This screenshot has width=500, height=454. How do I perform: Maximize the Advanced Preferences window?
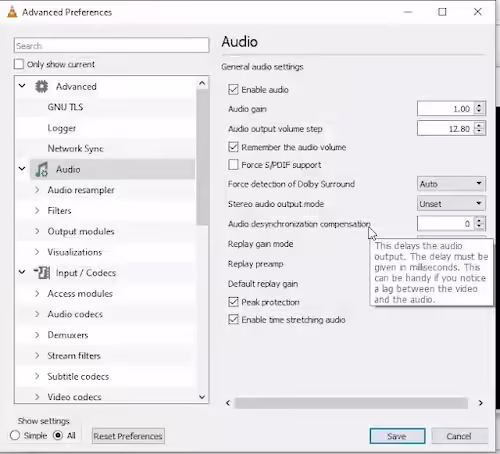[442, 12]
